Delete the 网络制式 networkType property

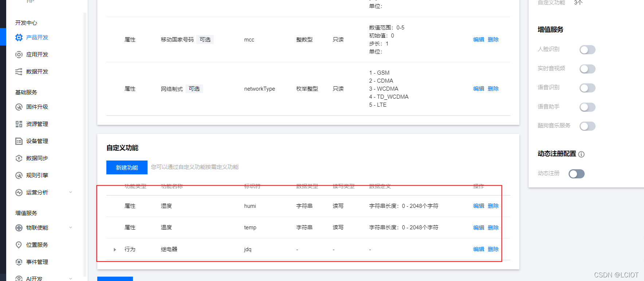(493, 89)
